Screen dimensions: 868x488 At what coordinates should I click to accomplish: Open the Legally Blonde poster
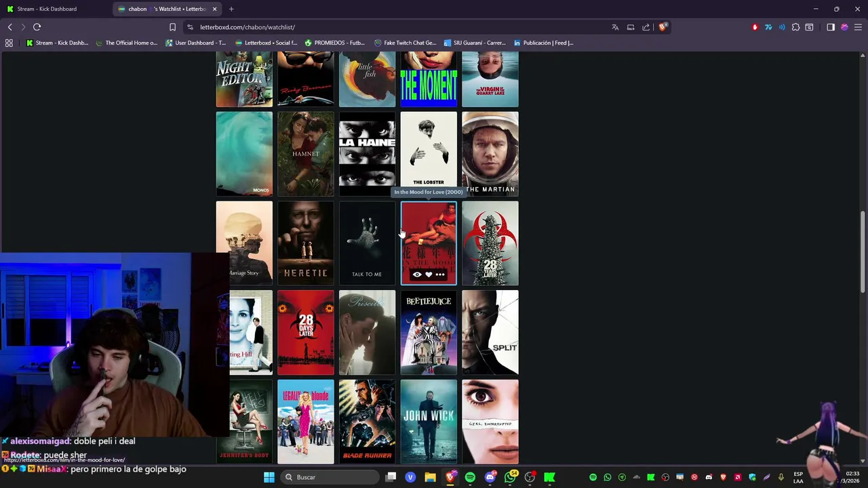(x=306, y=422)
